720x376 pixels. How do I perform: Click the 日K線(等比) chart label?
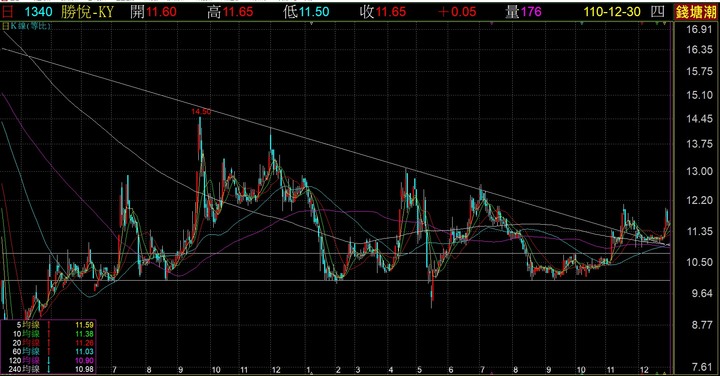tap(27, 26)
